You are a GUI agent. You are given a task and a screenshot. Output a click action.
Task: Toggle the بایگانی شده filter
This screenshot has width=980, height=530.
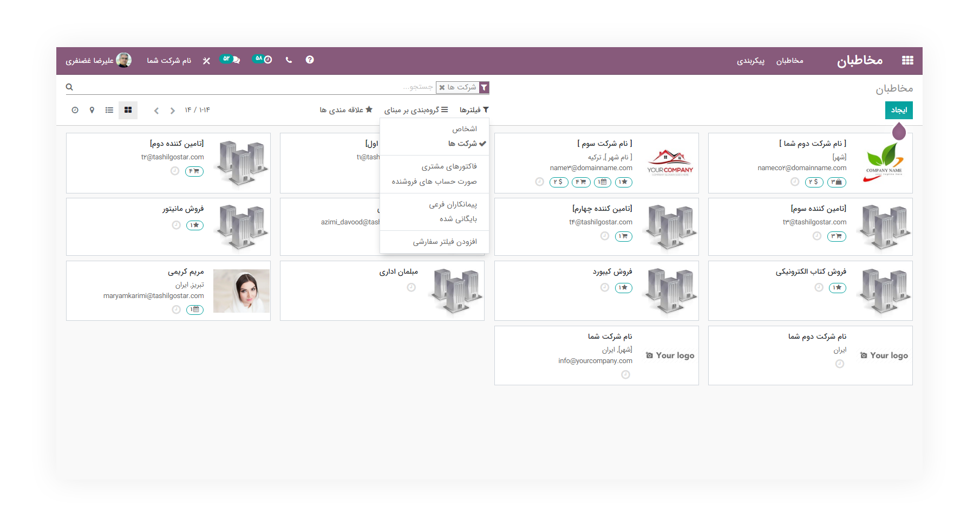pos(458,219)
